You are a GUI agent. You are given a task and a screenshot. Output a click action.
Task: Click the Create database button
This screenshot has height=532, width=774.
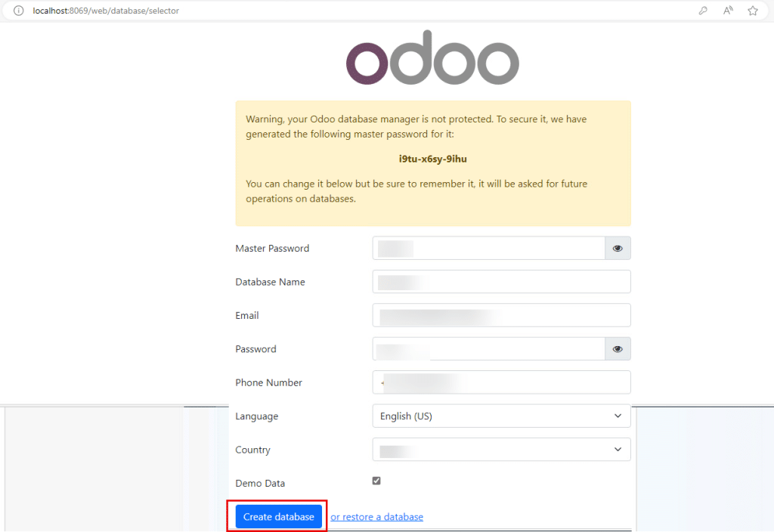pos(277,516)
